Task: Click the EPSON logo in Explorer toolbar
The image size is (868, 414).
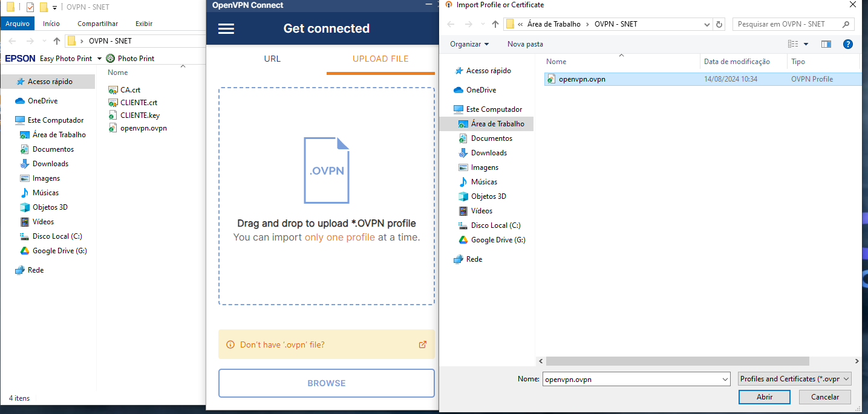Action: click(21, 59)
